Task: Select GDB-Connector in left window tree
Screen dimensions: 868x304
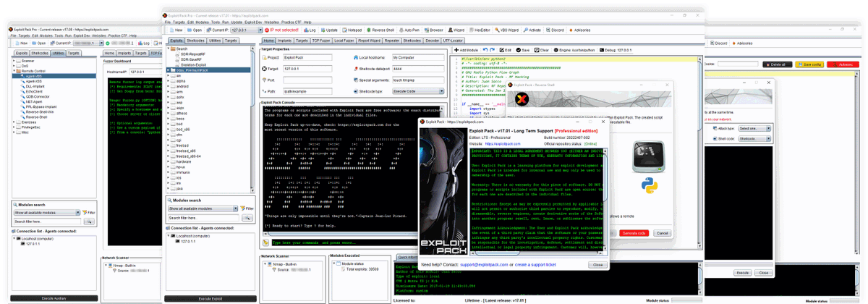Action: [x=36, y=96]
